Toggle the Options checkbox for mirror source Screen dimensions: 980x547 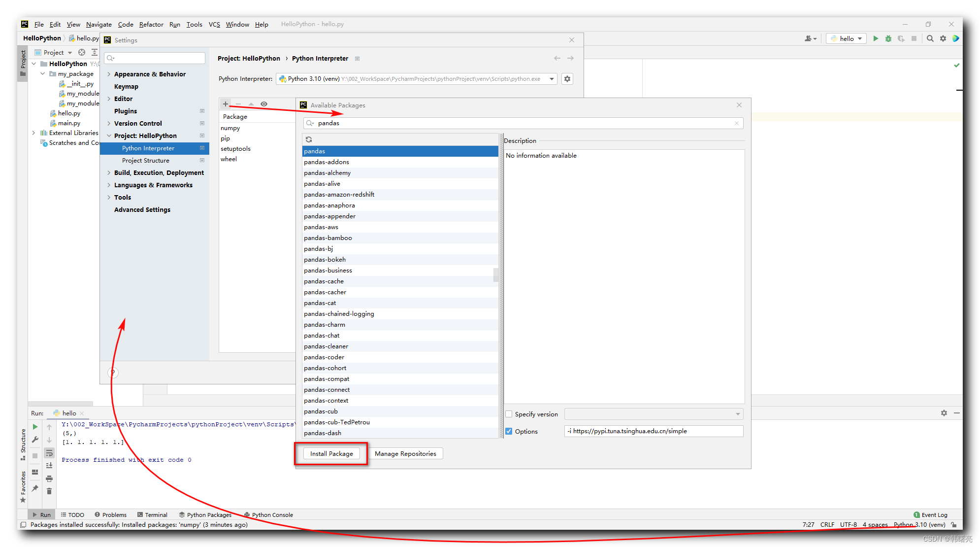[x=508, y=431]
